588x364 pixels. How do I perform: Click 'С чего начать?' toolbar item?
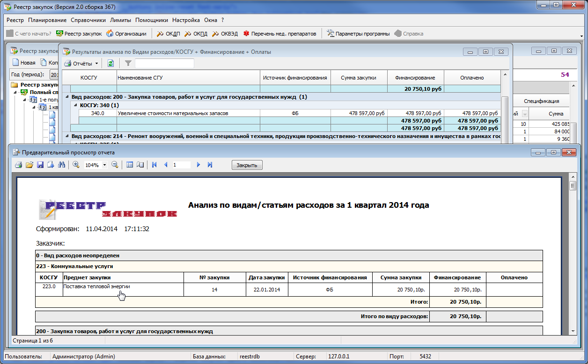pos(29,34)
